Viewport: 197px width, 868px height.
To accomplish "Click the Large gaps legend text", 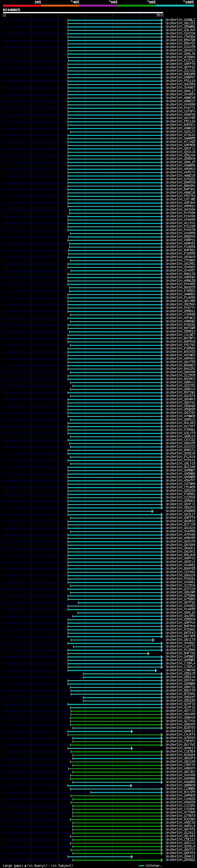I will pos(38,865).
